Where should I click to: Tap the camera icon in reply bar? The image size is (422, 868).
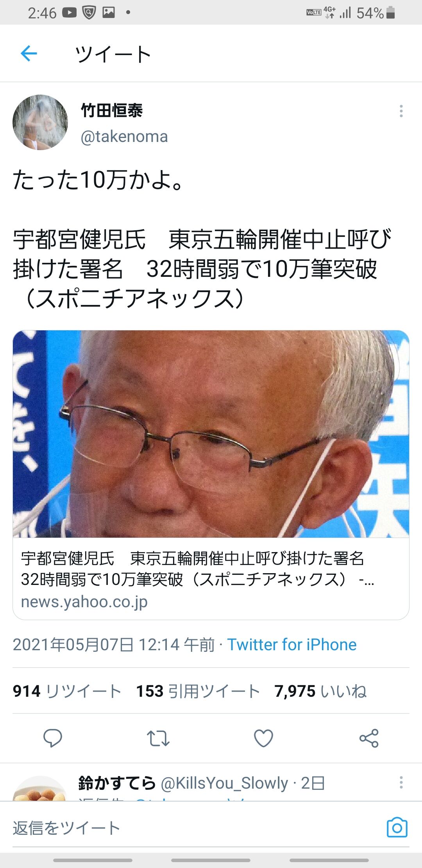397,827
